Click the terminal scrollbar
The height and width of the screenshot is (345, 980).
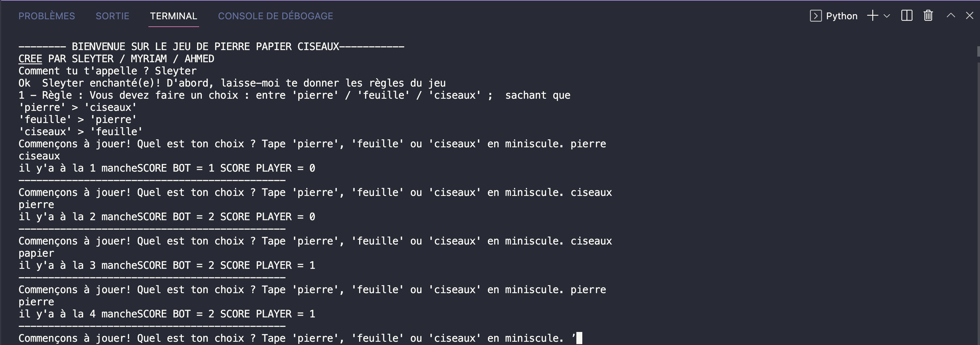978,51
